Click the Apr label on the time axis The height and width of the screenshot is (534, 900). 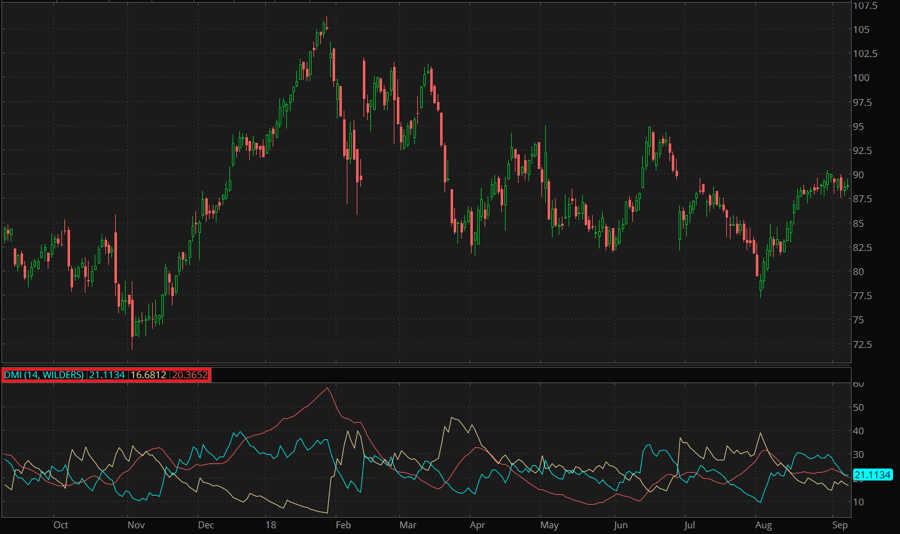tap(477, 524)
